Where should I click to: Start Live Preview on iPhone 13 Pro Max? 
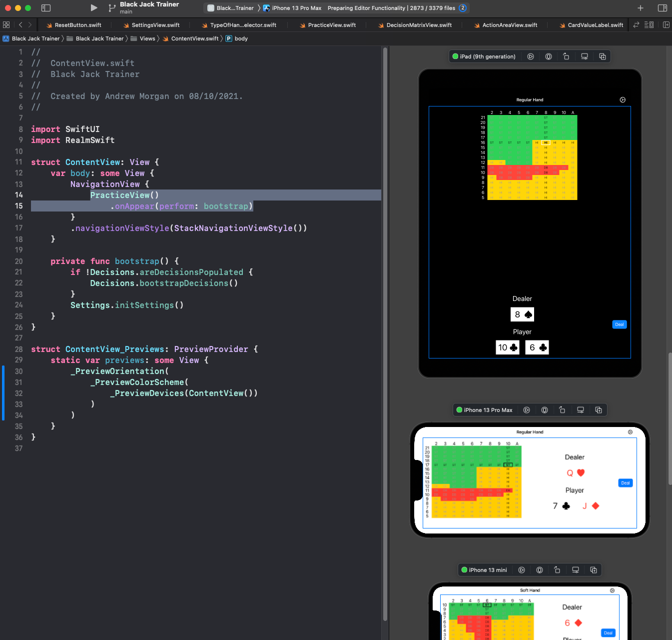[x=527, y=410]
